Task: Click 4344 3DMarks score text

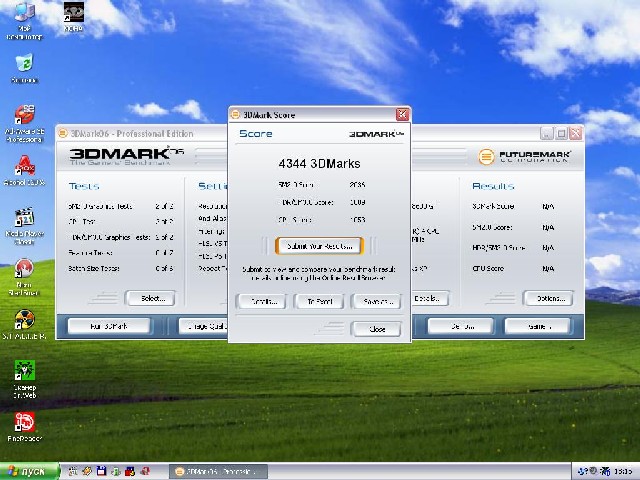Action: click(x=319, y=164)
